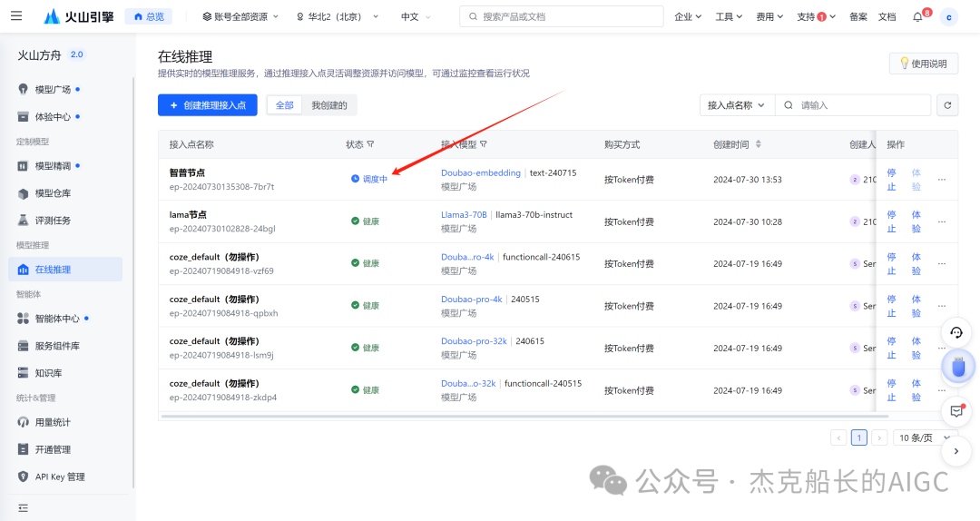Click 体验 for lama节点 row
This screenshot has width=980, height=521.
pos(916,221)
